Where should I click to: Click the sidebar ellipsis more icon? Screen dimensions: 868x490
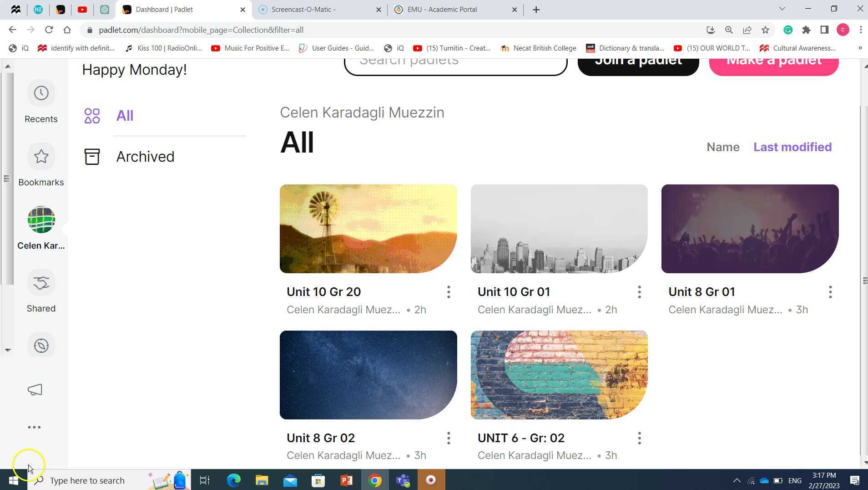click(34, 427)
